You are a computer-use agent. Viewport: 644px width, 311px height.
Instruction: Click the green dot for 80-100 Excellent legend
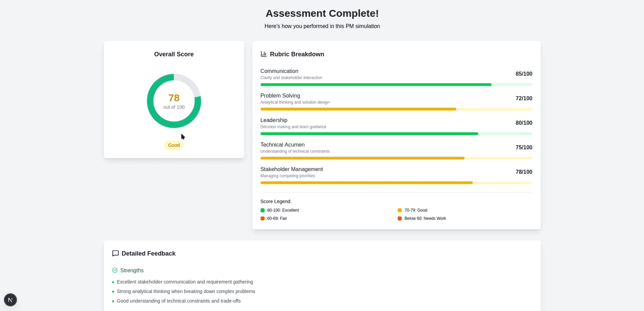click(261, 210)
